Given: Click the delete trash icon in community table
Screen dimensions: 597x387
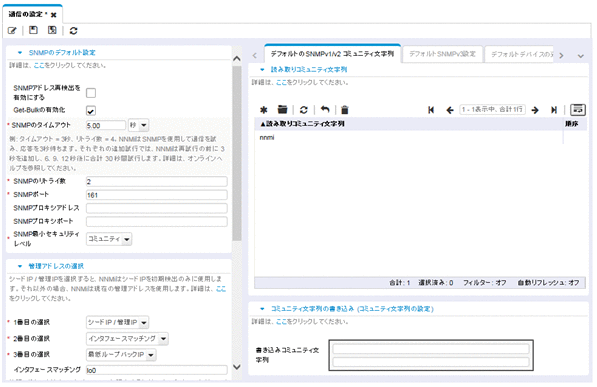Looking at the screenshot, I should (x=345, y=110).
